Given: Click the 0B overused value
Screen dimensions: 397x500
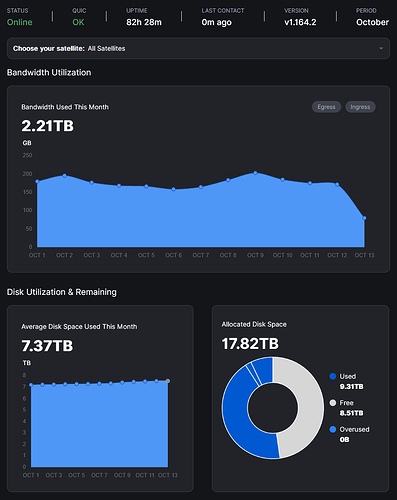Looking at the screenshot, I should (344, 440).
